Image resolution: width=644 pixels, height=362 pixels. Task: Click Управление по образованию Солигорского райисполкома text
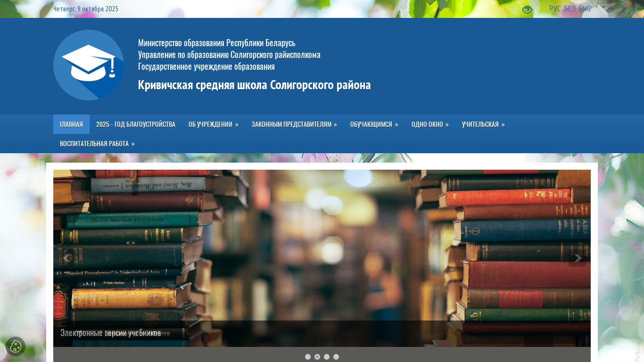pyautogui.click(x=229, y=55)
